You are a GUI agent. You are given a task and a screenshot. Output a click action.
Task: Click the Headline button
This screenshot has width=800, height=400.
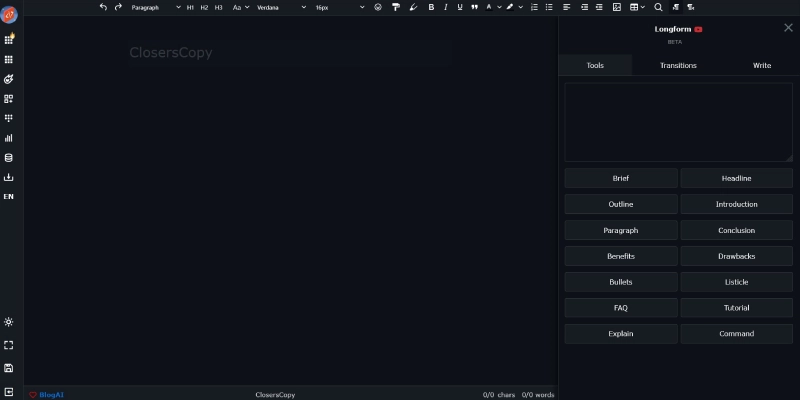[737, 178]
